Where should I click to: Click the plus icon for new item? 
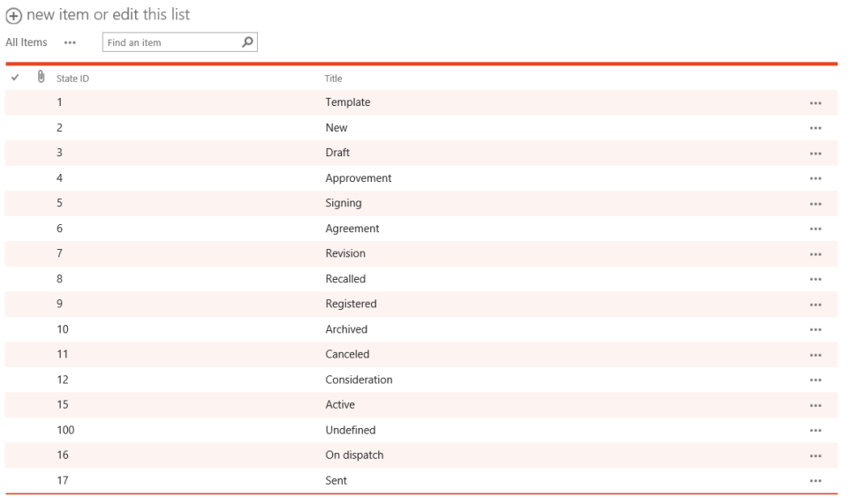click(14, 15)
